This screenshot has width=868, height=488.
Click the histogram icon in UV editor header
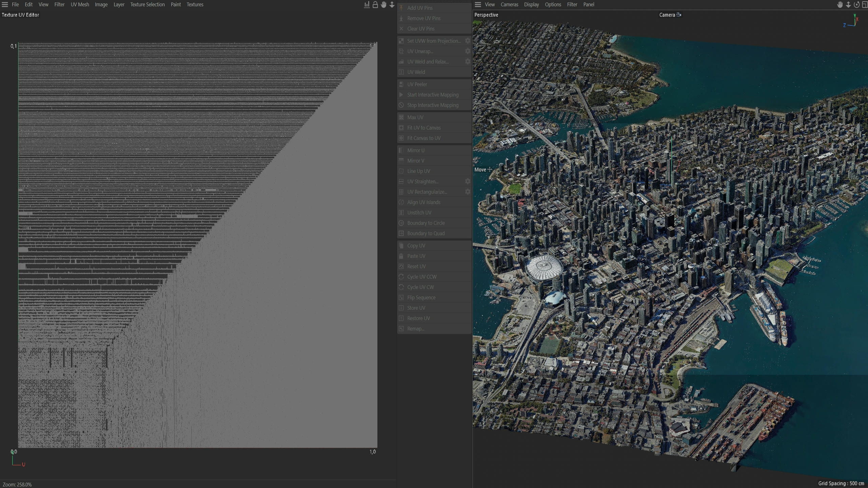[367, 4]
